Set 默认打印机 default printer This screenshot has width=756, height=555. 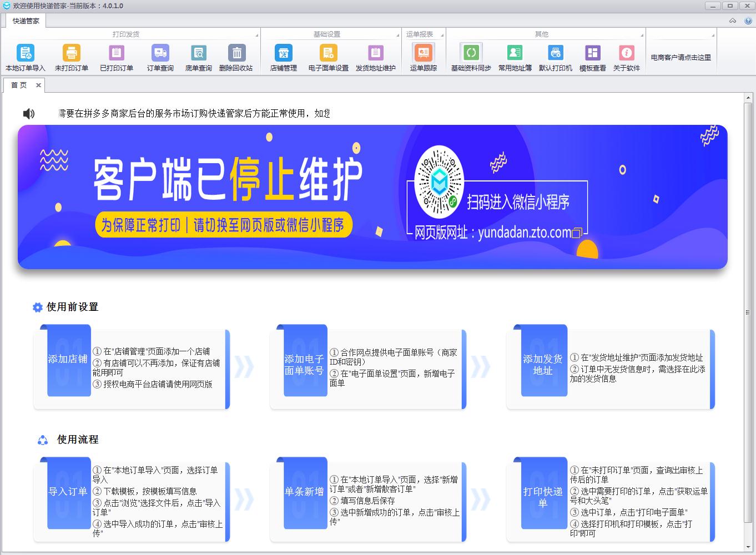coord(555,57)
